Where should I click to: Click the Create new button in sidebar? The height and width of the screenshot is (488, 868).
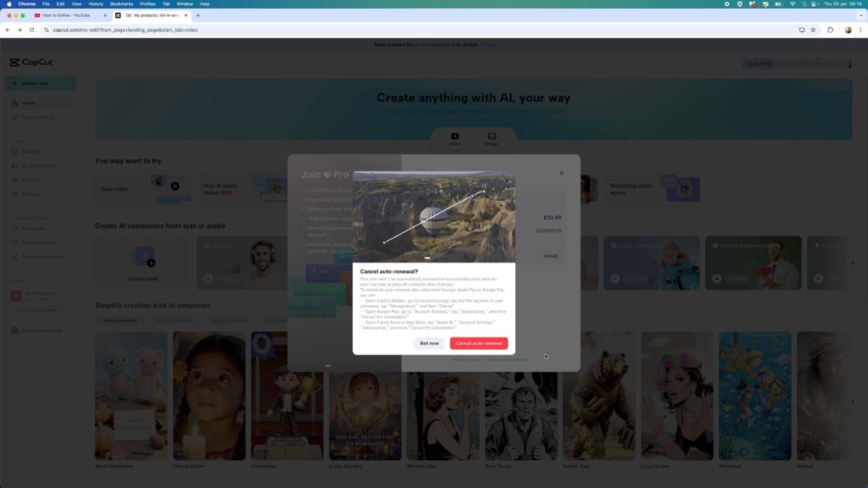point(41,83)
